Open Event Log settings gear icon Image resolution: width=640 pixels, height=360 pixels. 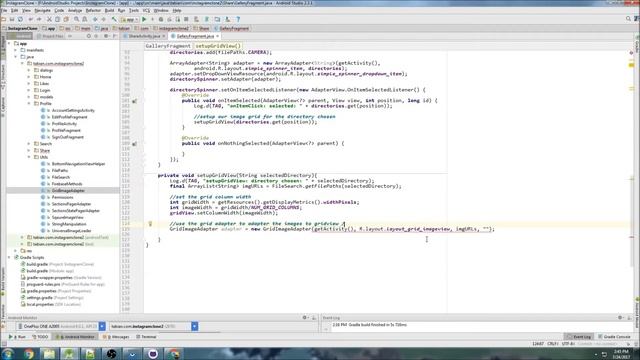620,318
